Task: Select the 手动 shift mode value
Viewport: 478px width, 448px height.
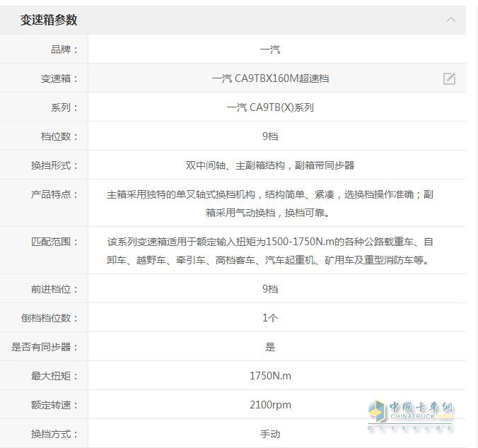Action: (270, 434)
